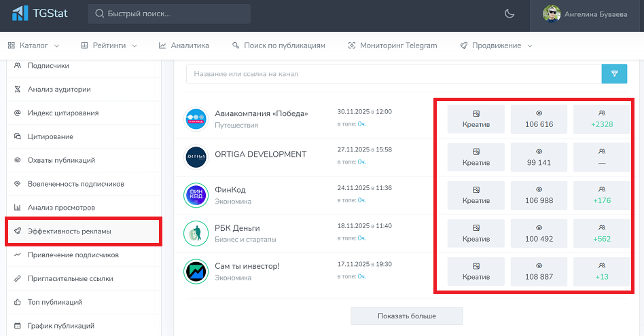
Task: Click the TGStat logo icon
Action: pyautogui.click(x=20, y=14)
